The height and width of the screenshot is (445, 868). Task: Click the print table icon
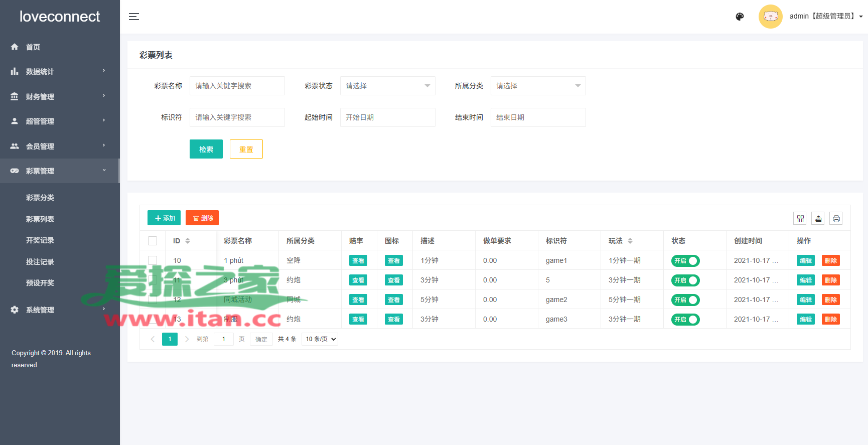pos(836,218)
